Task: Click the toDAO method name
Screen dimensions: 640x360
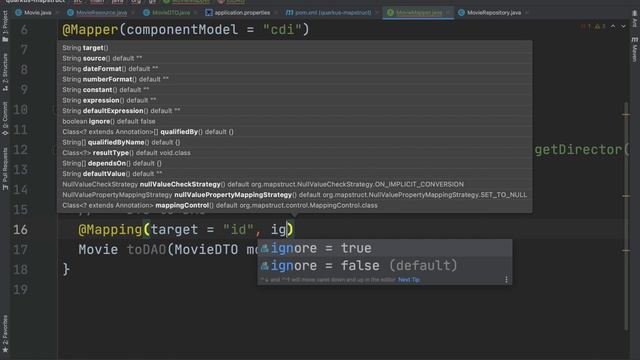Action: (146, 249)
